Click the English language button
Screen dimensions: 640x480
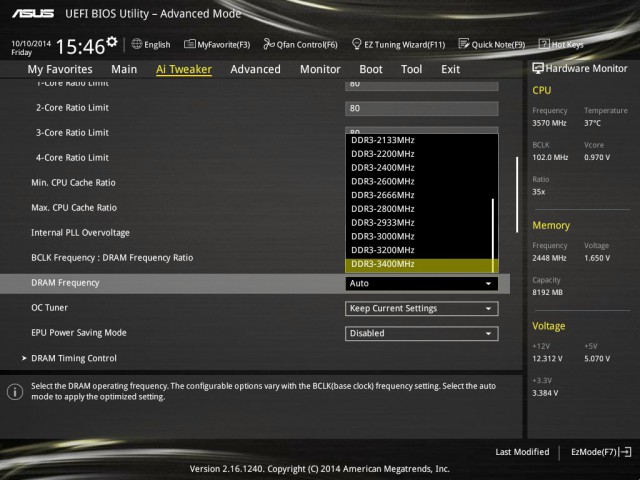(151, 44)
